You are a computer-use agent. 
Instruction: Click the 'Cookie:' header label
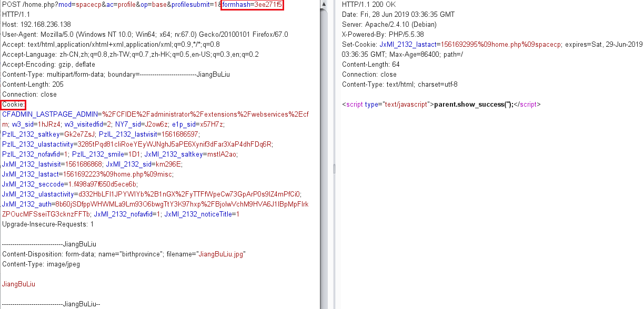click(x=14, y=104)
